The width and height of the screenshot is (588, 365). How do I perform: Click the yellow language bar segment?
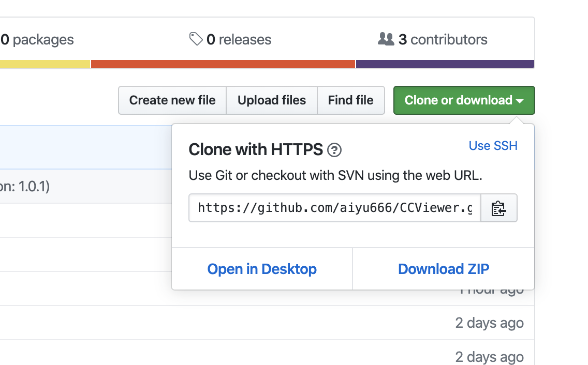(45, 64)
